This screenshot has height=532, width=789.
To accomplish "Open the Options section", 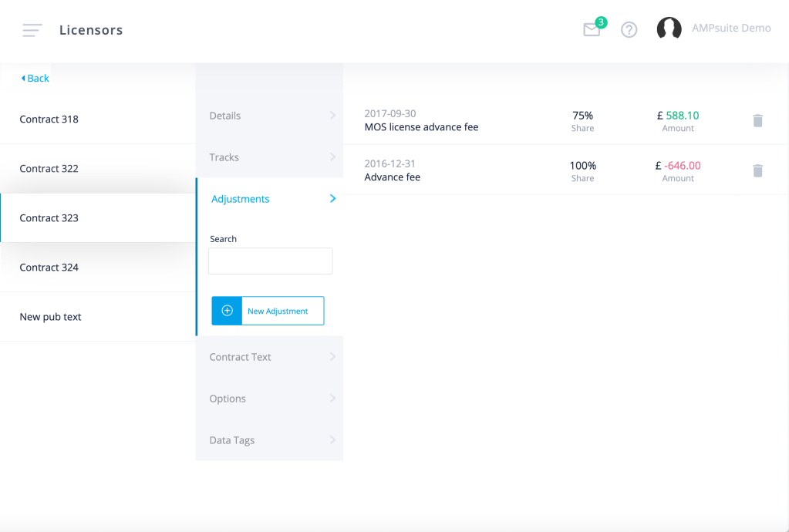I will (270, 399).
